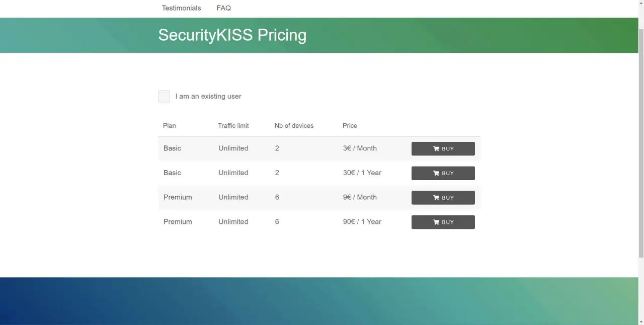Click the scrollbar's up arrow

tap(641, 4)
